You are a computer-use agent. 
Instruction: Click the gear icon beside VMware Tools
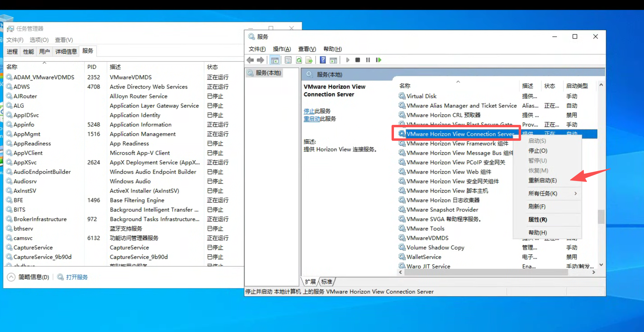point(402,228)
